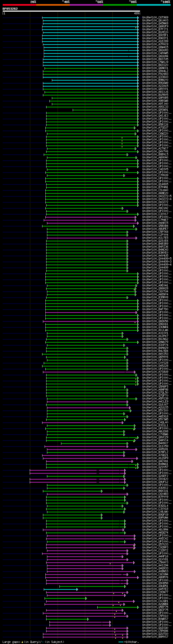The width and height of the screenshot is (173, 644).
Task: Select hit label UniRef100_B6KIU1
Action: point(155,491)
